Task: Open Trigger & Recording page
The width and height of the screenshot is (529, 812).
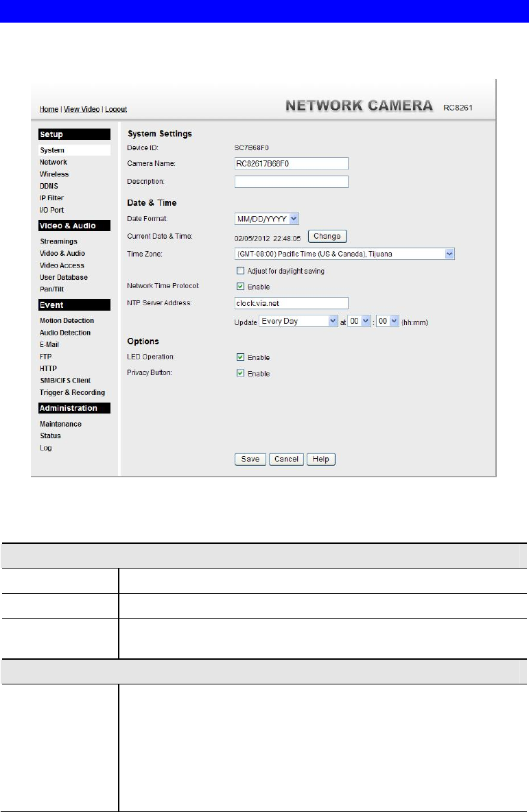Action: tap(72, 392)
